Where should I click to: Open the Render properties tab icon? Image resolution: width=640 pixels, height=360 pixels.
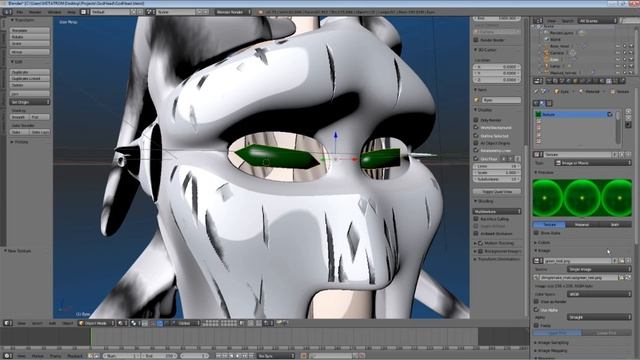point(549,81)
